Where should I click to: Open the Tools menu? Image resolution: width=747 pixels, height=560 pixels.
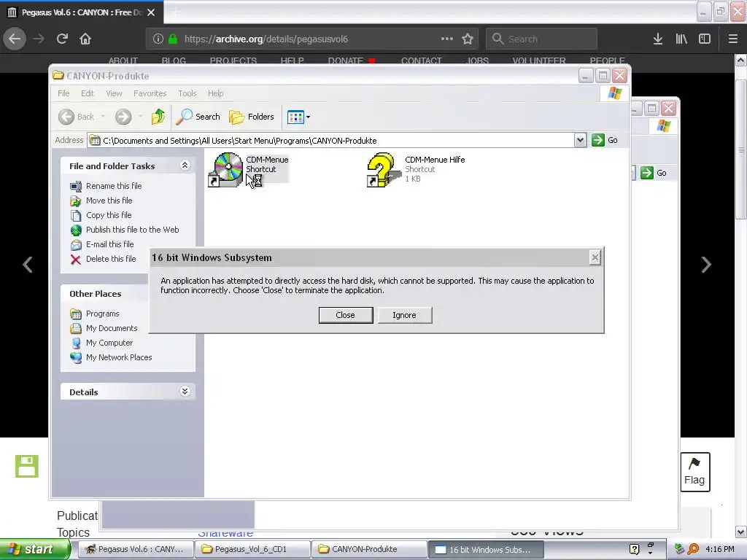(187, 93)
